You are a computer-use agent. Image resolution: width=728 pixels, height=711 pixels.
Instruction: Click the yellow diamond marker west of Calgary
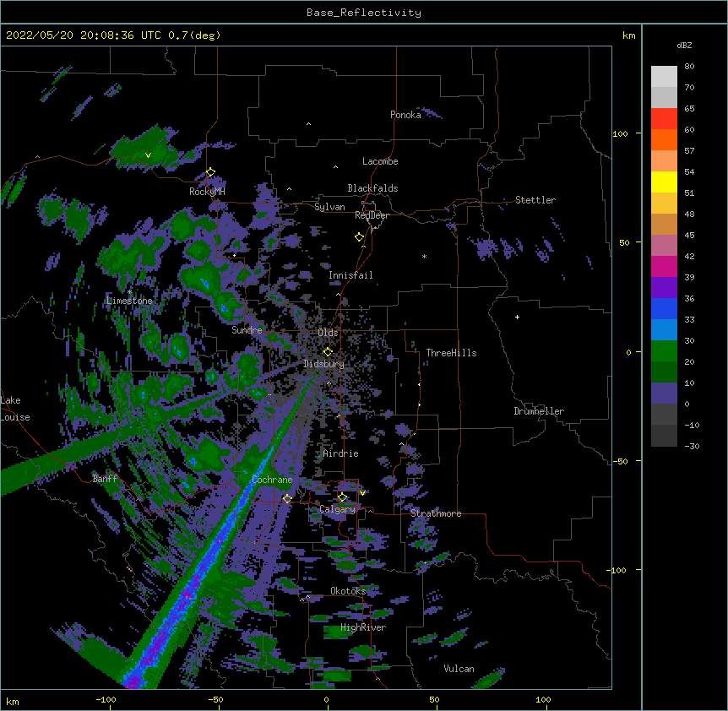click(287, 498)
